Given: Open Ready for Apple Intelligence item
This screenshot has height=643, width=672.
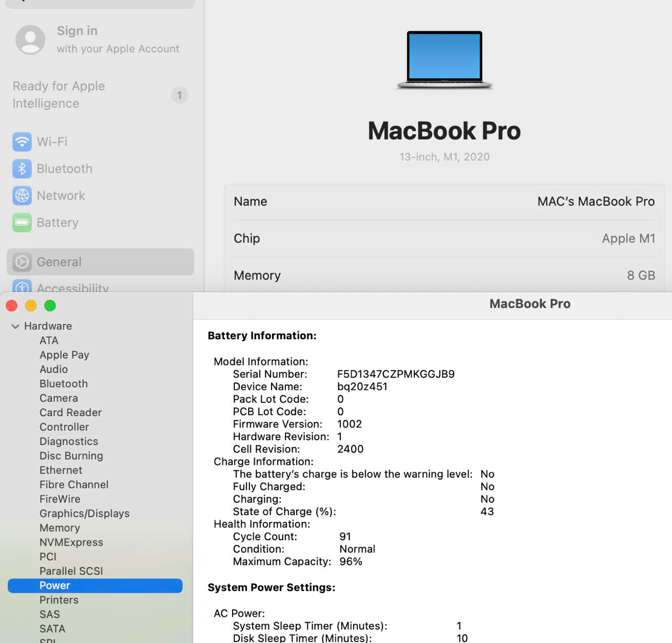Looking at the screenshot, I should (x=59, y=94).
